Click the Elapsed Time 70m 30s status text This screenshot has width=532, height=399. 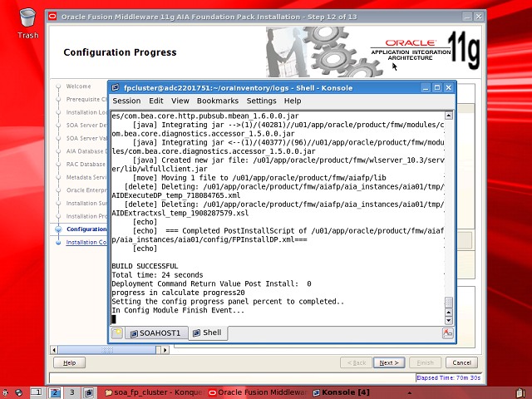(x=449, y=377)
